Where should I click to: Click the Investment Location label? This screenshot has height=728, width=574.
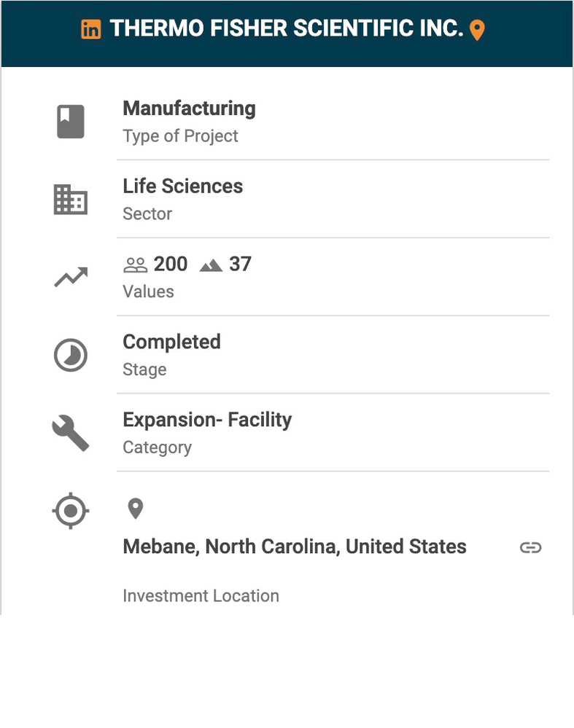point(201,595)
